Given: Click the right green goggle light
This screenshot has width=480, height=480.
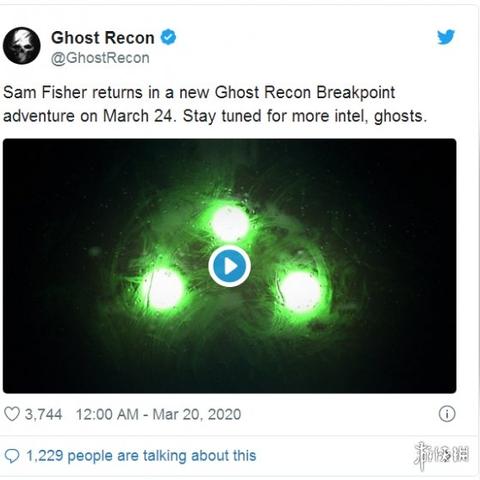Looking at the screenshot, I should coord(300,292).
